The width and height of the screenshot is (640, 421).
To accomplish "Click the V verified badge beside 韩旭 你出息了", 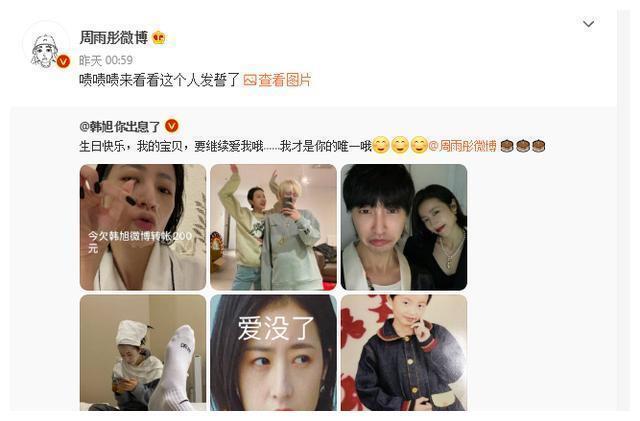I will (171, 126).
